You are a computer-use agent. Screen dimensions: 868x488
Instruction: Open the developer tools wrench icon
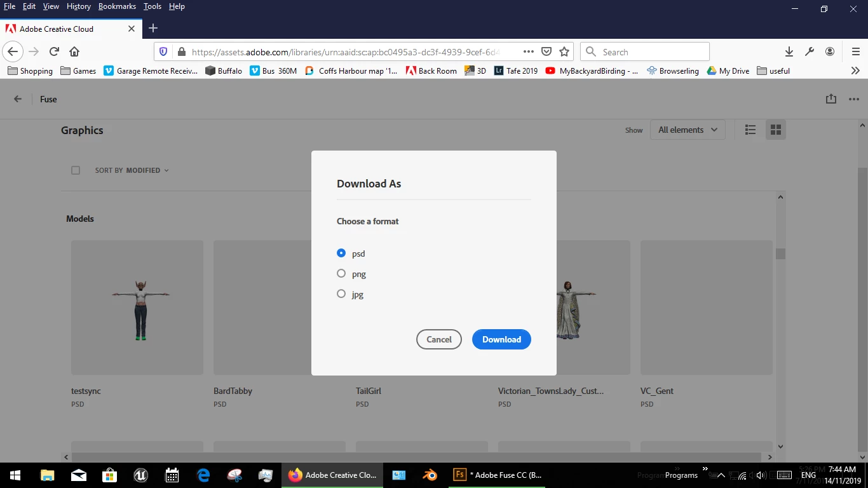810,51
